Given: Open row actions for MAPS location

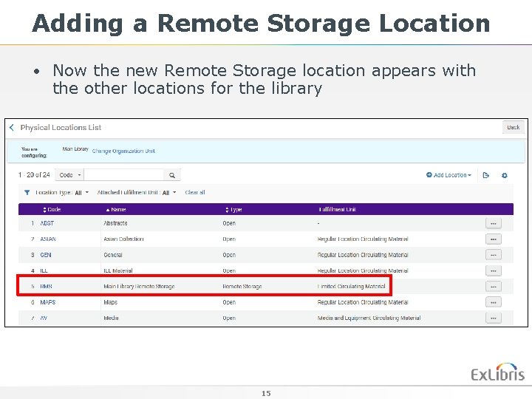Looking at the screenshot, I should click(494, 302).
